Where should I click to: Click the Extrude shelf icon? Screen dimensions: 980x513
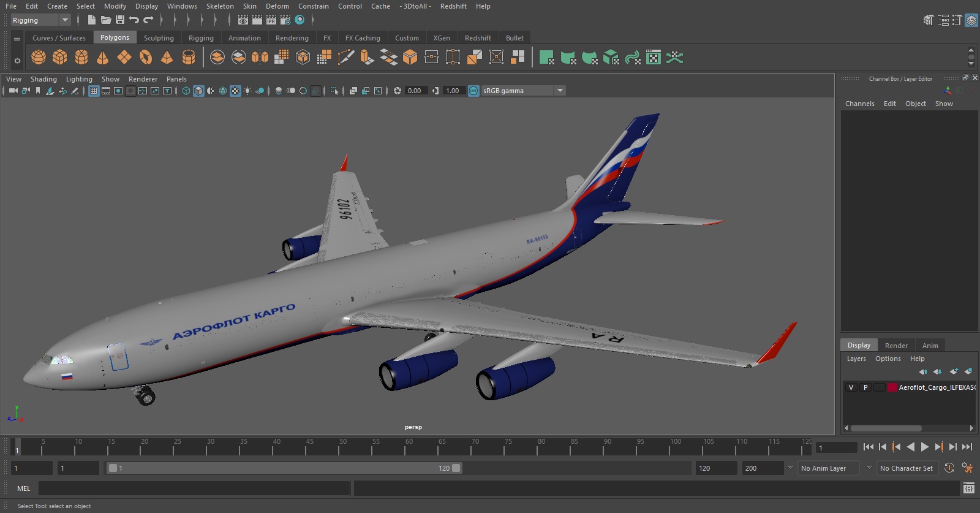point(367,58)
